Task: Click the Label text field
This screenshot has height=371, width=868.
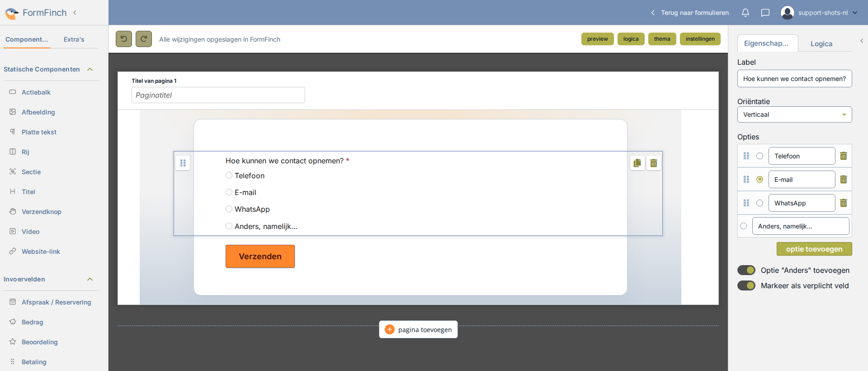Action: [795, 79]
